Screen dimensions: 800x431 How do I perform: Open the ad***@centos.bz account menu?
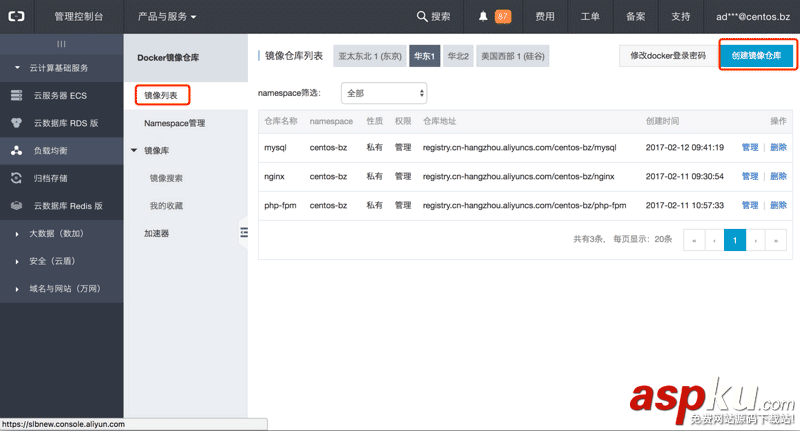[753, 16]
